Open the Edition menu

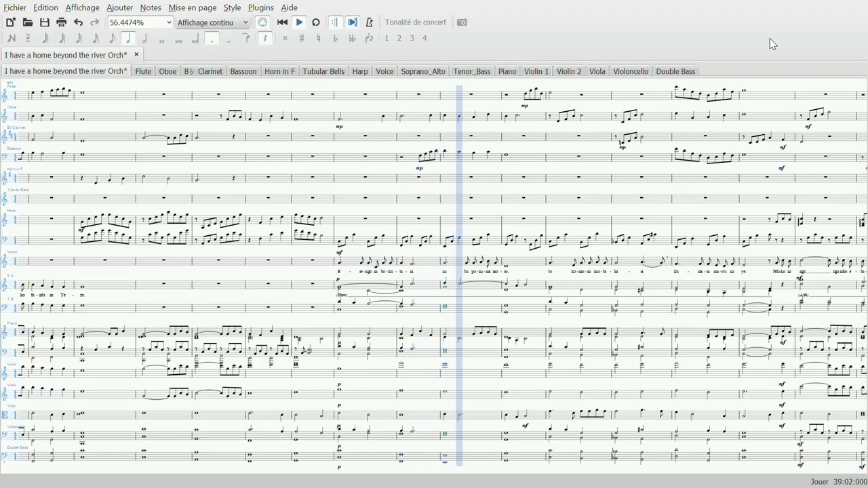tap(46, 7)
